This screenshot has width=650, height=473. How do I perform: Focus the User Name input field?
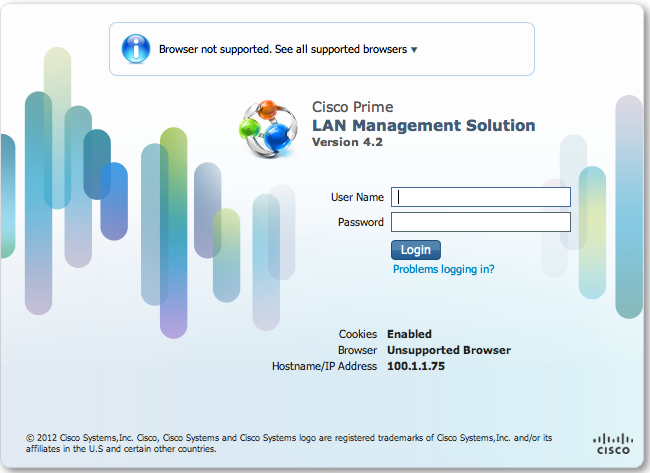point(480,197)
